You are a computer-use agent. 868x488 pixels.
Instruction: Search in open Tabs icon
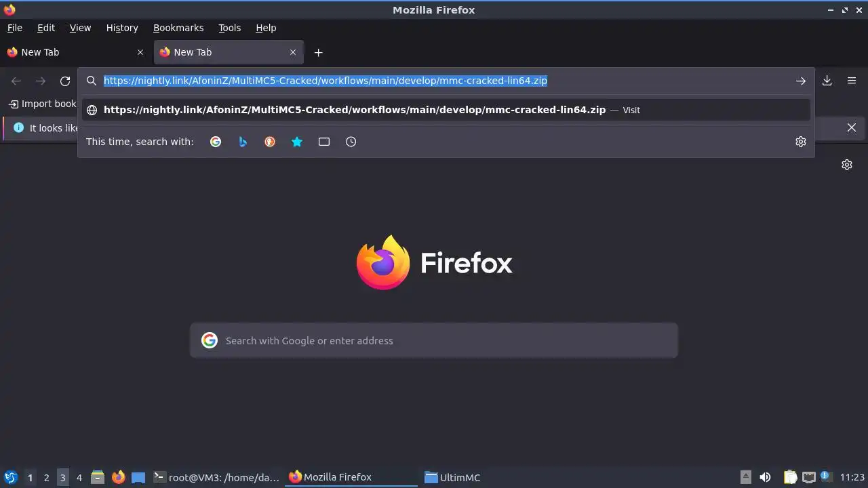pos(324,142)
